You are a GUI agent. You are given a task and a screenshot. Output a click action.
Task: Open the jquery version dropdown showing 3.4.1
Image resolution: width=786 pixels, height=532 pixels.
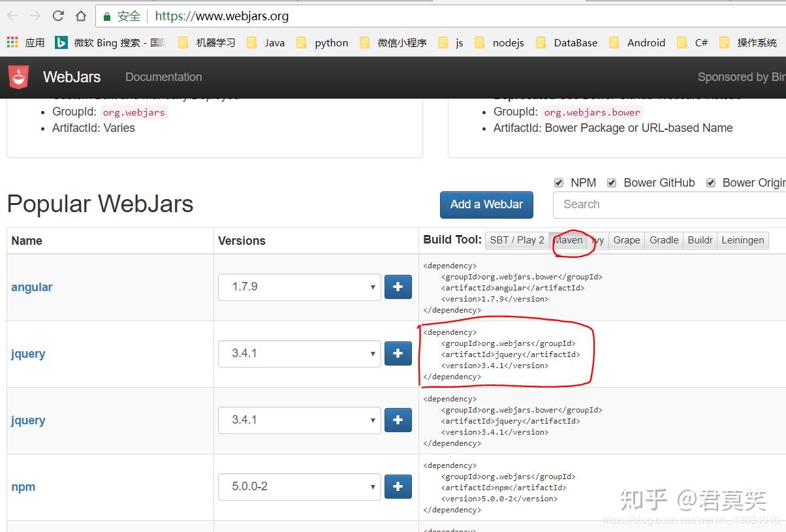[299, 353]
